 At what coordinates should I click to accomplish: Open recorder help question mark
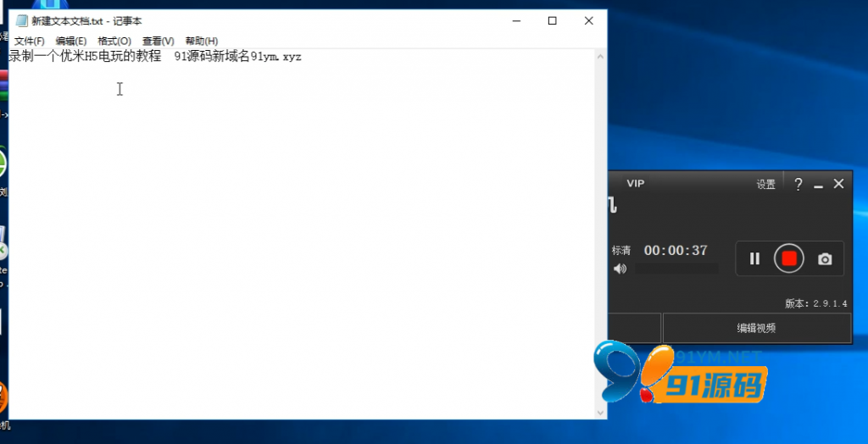[798, 185]
